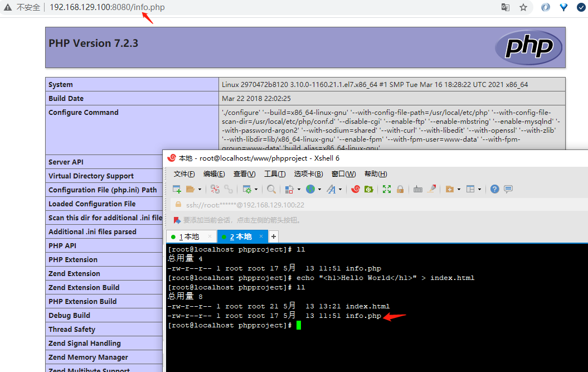The height and width of the screenshot is (372, 588).
Task: Click the "Thread Safety" row label
Action: point(72,329)
